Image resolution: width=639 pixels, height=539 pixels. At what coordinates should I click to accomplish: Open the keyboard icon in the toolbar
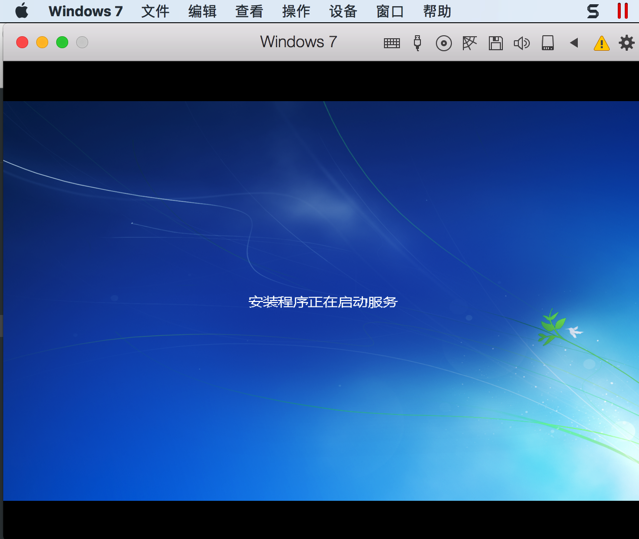(392, 43)
